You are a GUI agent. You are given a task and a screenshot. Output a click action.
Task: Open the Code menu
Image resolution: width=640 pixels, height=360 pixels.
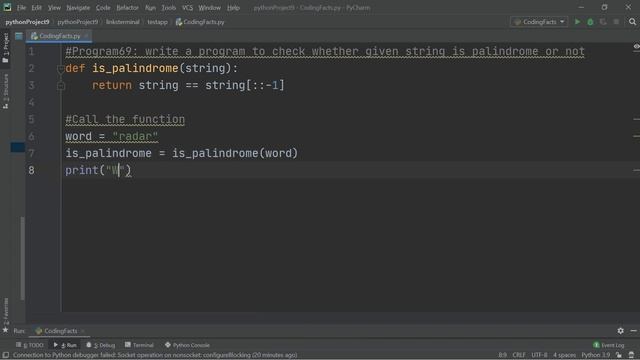pyautogui.click(x=103, y=8)
